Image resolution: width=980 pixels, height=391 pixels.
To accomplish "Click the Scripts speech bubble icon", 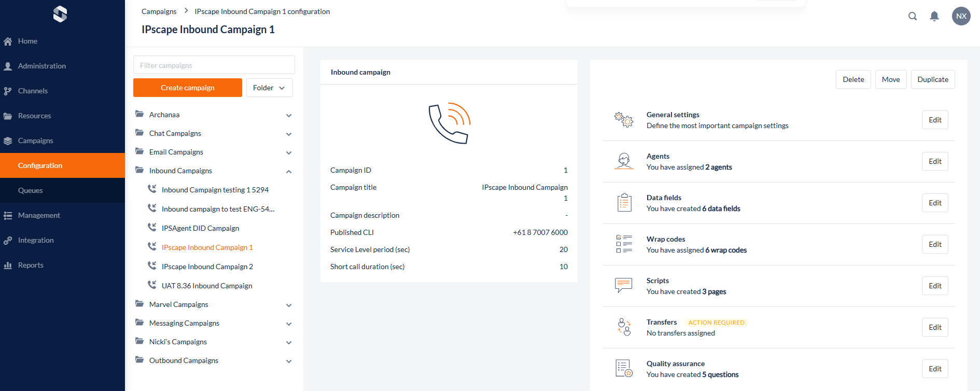I will [x=624, y=285].
